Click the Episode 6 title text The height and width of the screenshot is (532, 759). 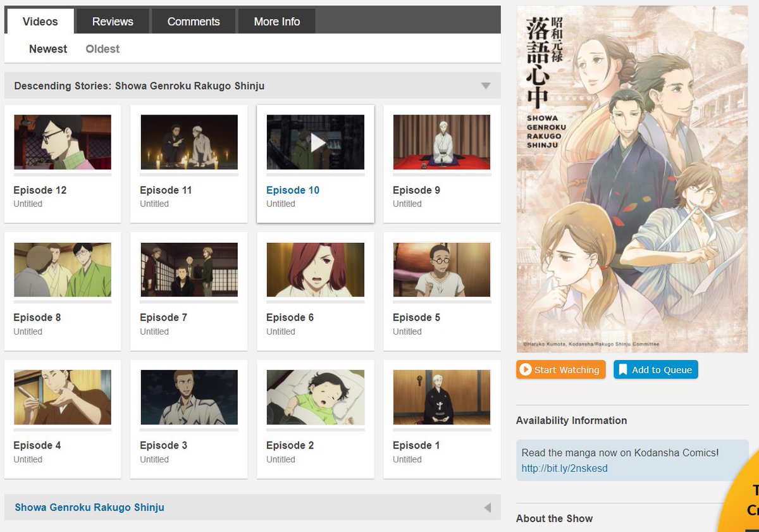click(290, 318)
